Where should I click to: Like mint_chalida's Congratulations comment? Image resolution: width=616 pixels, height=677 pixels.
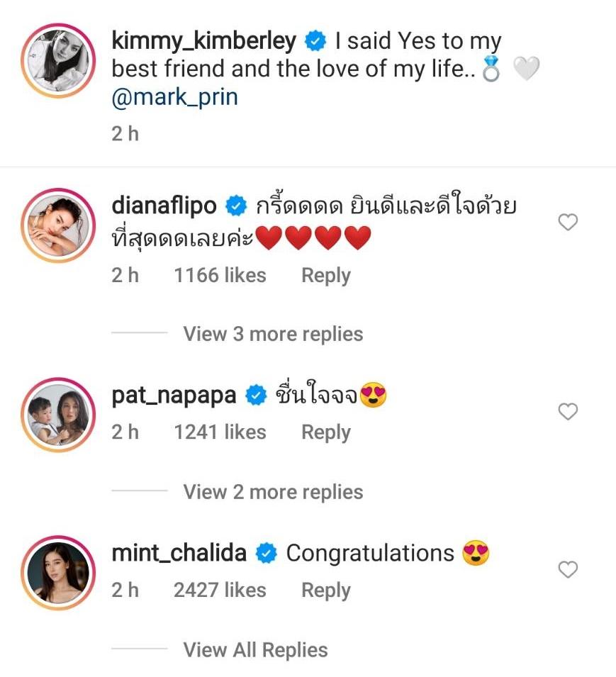point(568,569)
